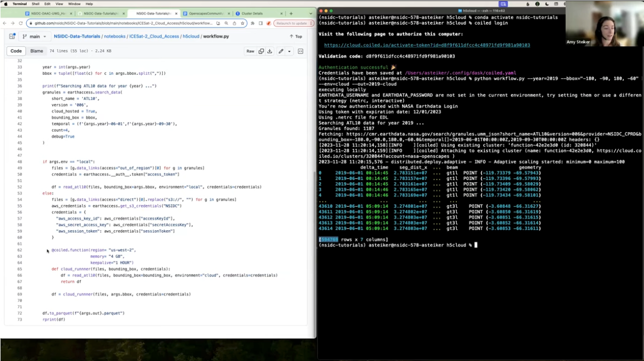Click the zoom magnifier icon in address bar
The height and width of the screenshot is (361, 644).
pyautogui.click(x=226, y=23)
